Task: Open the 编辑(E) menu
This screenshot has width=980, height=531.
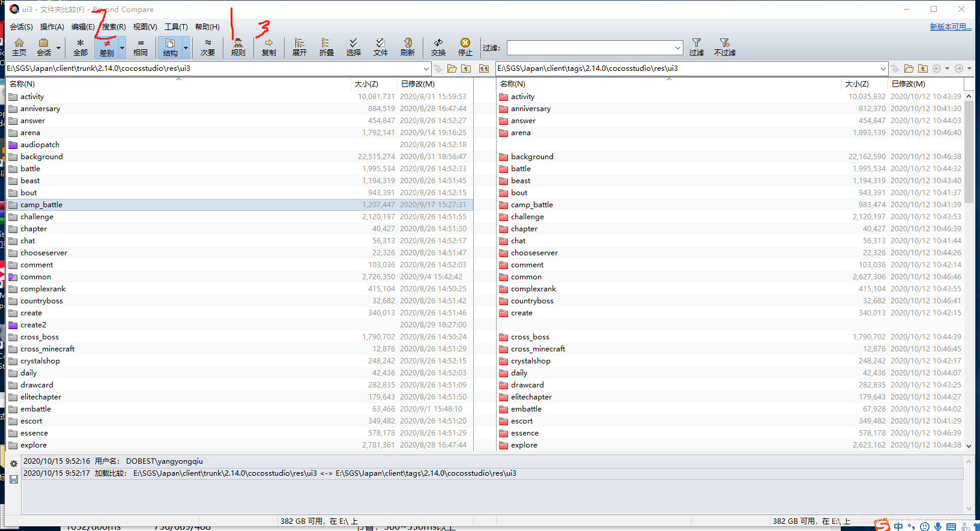Action: pos(83,27)
